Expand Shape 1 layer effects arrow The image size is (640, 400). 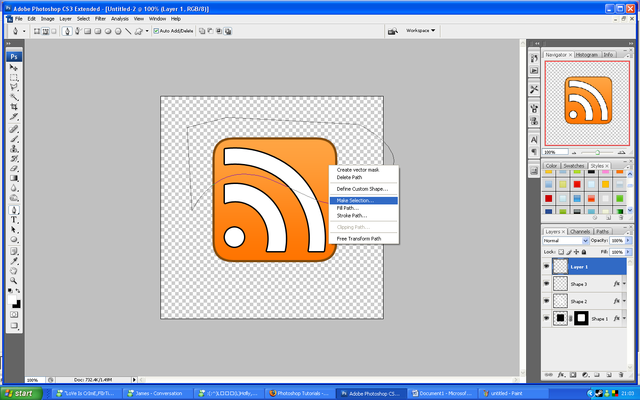coord(624,318)
